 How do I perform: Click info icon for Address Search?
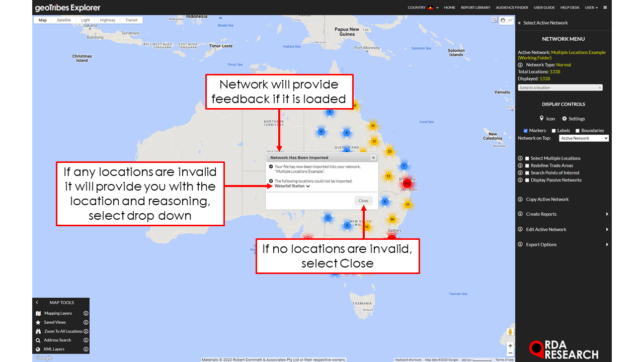pos(86,340)
